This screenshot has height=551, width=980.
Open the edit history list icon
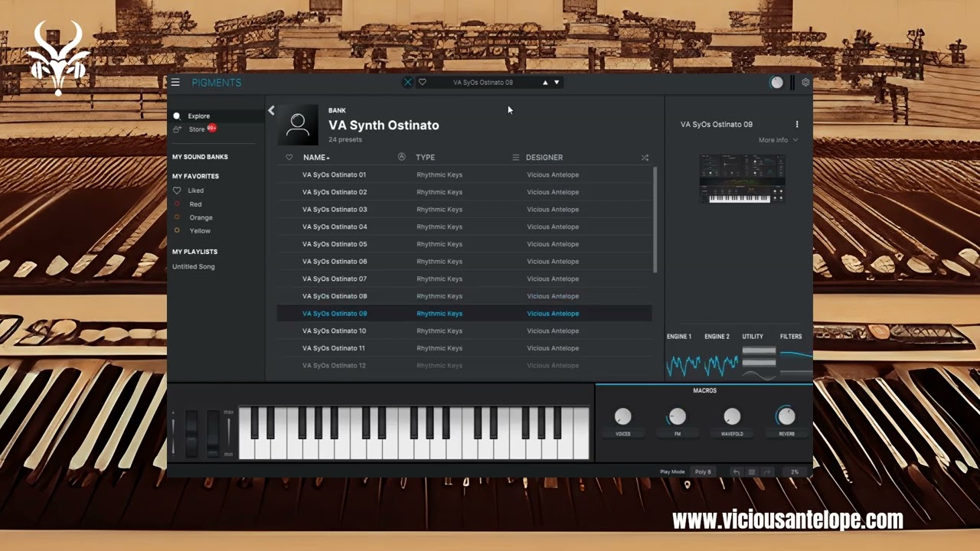[x=752, y=472]
